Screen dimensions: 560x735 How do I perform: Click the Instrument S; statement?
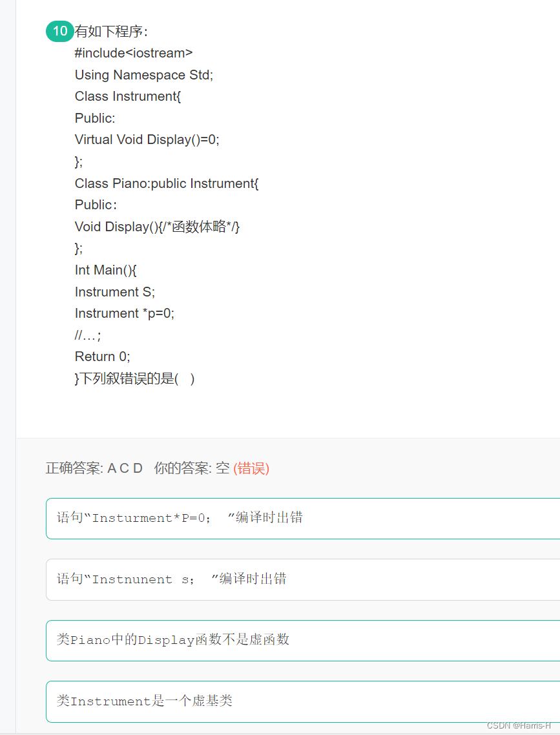(115, 292)
